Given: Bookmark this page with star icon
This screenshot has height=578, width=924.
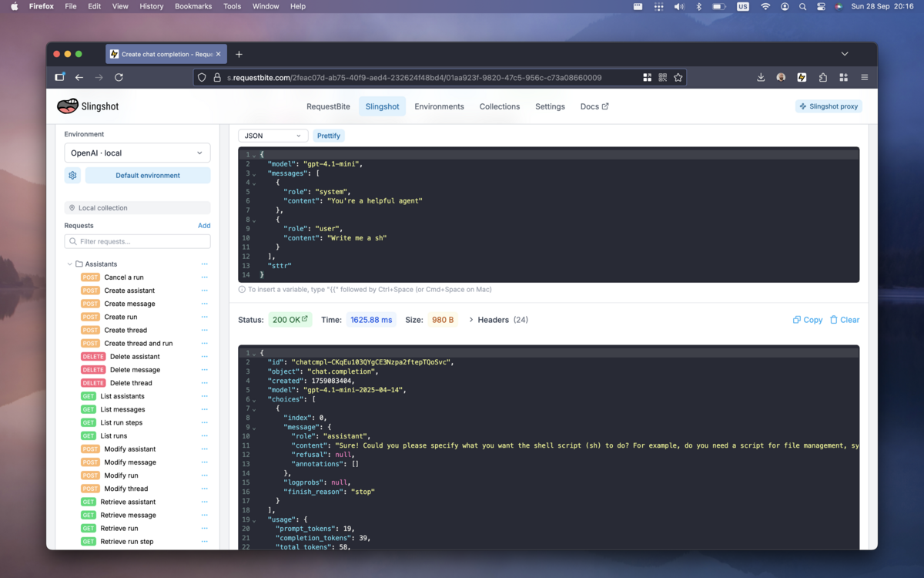Looking at the screenshot, I should click(678, 77).
